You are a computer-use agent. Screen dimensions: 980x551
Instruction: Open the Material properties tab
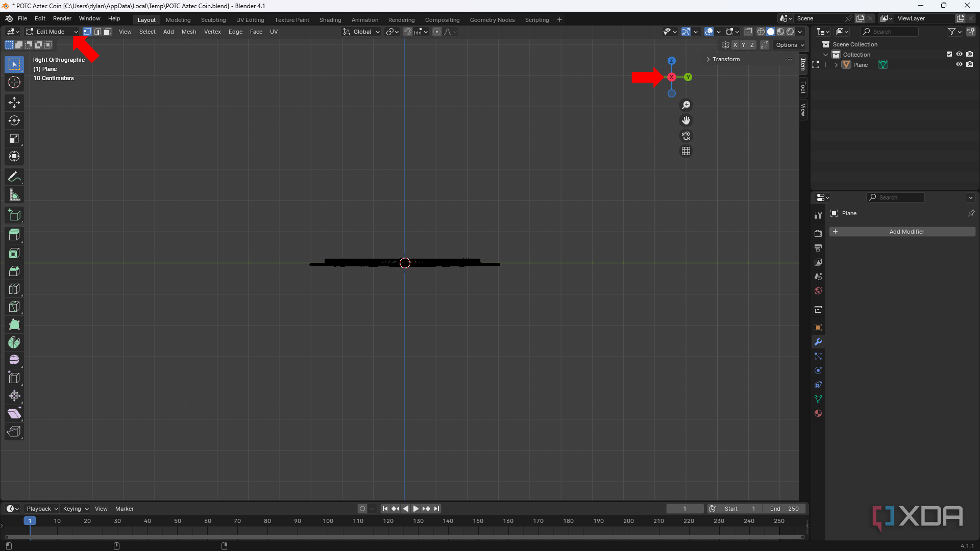818,413
